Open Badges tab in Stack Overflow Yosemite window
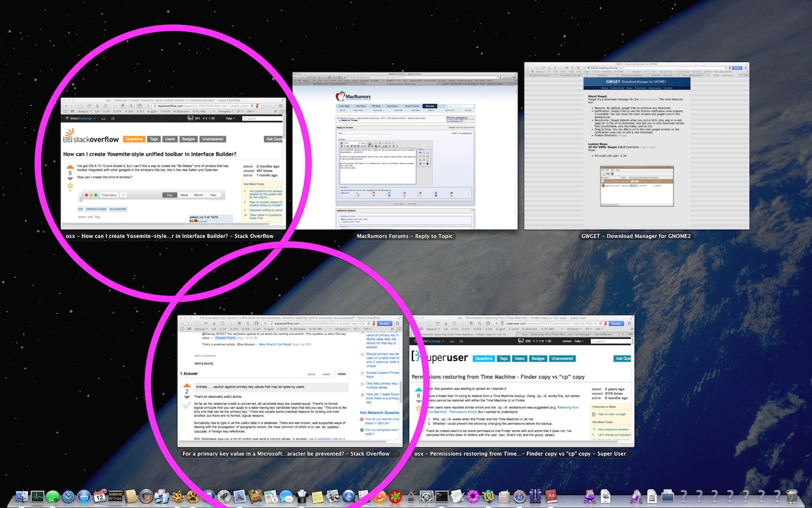This screenshot has height=508, width=812. click(x=188, y=139)
